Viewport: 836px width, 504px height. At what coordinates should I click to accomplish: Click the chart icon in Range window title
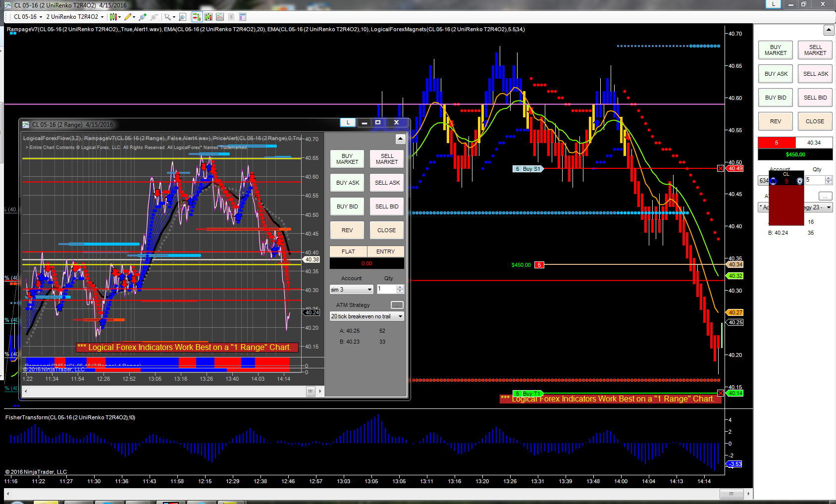26,124
